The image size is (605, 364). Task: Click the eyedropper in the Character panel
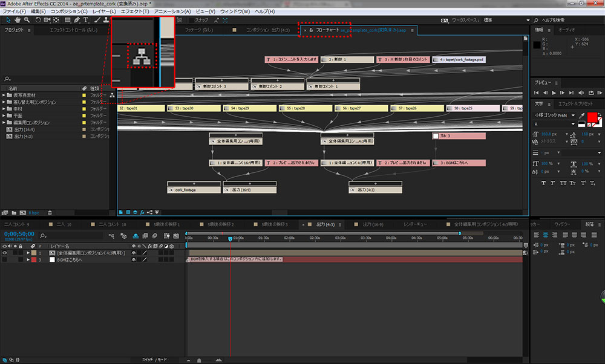point(581,115)
